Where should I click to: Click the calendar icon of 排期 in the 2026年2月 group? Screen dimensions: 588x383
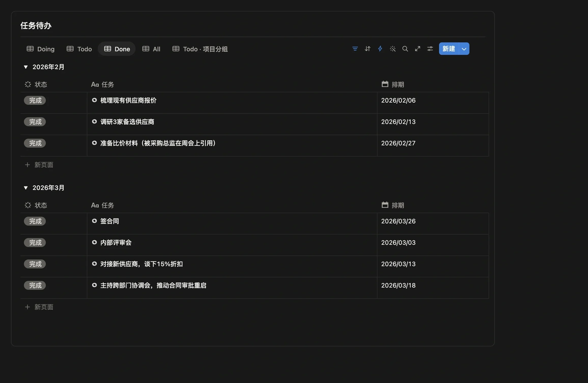tap(385, 84)
